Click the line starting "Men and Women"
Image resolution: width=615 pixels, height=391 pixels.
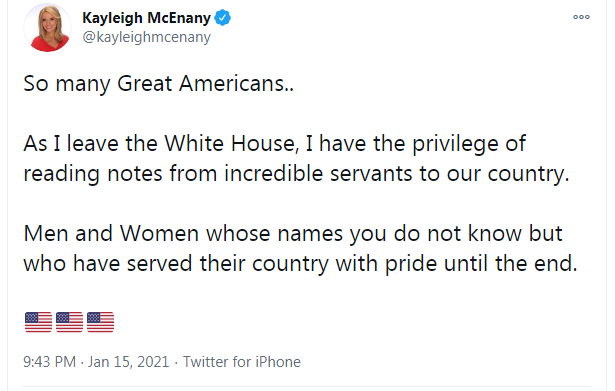pos(293,234)
